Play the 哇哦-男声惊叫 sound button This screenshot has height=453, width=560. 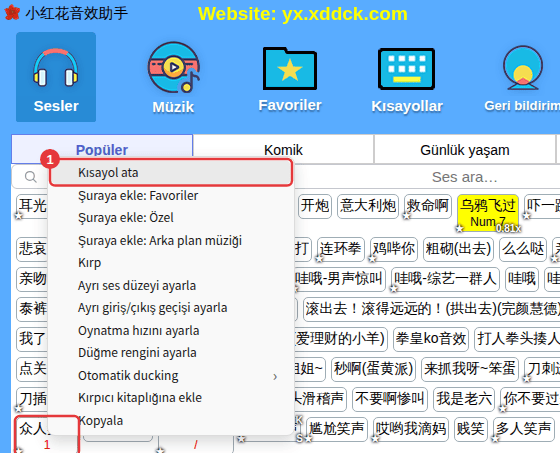339,279
